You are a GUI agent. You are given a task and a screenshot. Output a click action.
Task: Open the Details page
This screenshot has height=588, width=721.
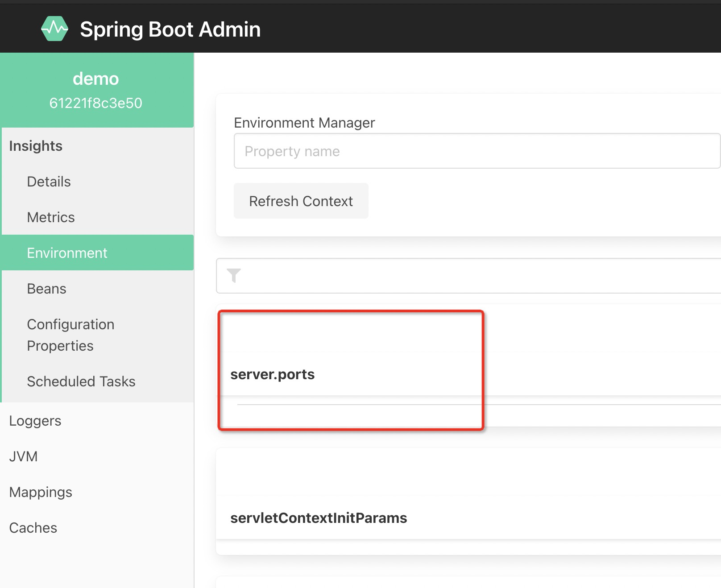[x=48, y=181]
